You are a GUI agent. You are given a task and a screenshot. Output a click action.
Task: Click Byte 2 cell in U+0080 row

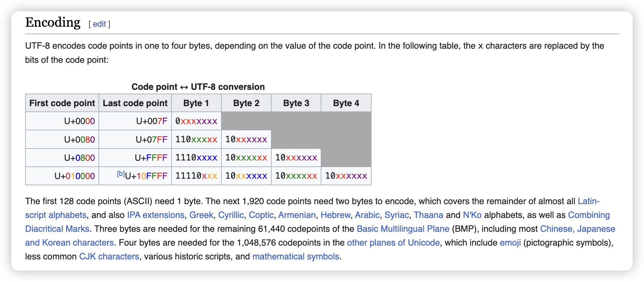pyautogui.click(x=246, y=139)
